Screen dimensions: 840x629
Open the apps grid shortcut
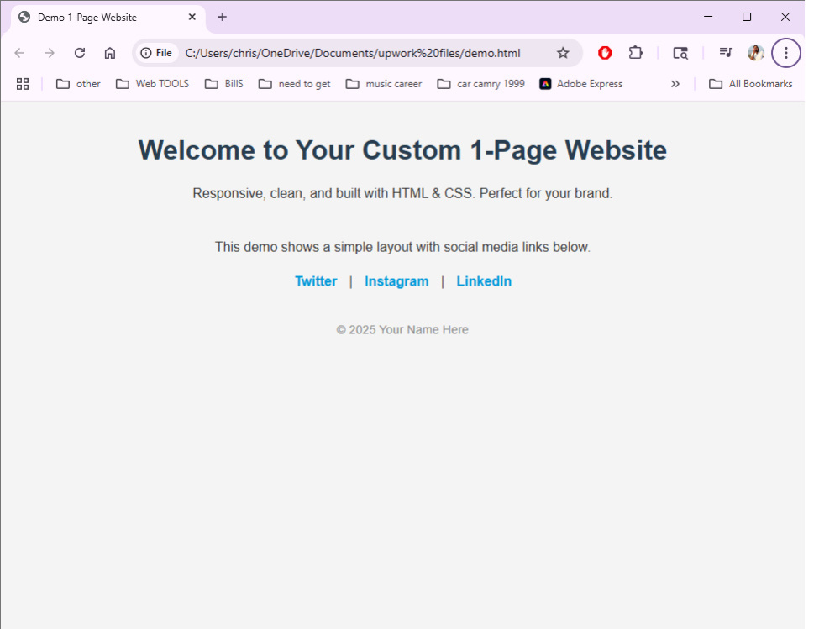coord(23,84)
